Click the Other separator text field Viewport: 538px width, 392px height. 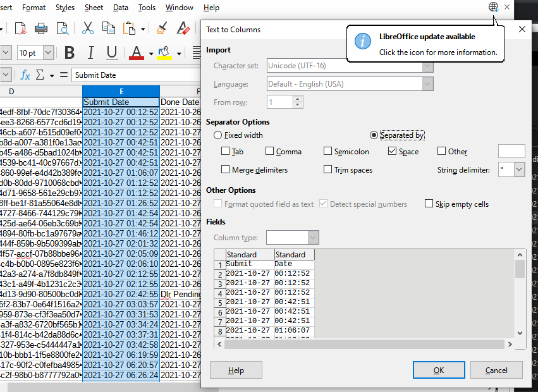click(511, 151)
